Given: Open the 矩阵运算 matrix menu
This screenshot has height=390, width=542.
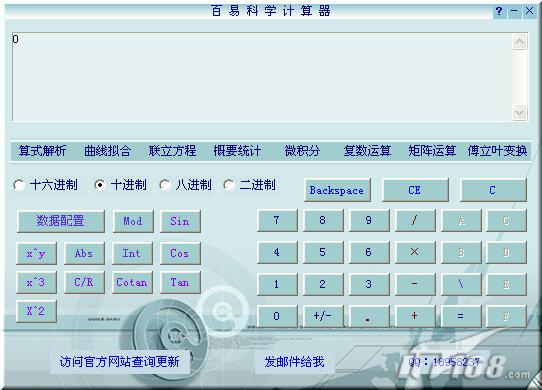Looking at the screenshot, I should pyautogui.click(x=432, y=151).
